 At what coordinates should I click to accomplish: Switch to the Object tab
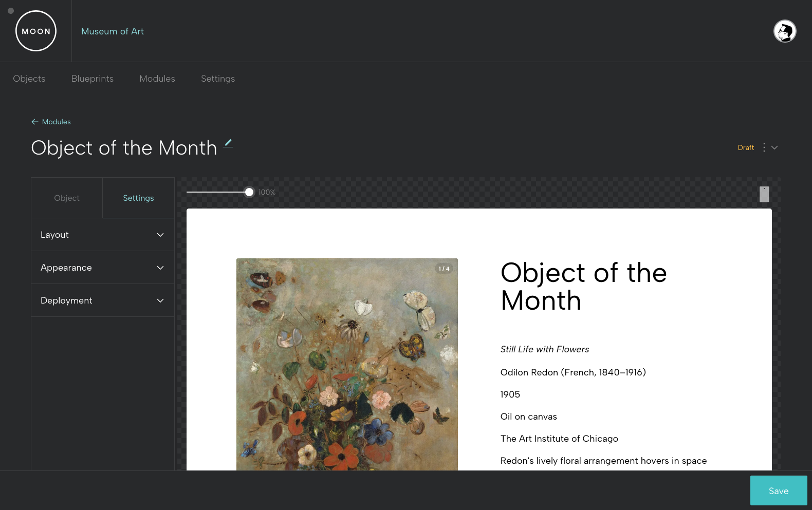(x=67, y=198)
